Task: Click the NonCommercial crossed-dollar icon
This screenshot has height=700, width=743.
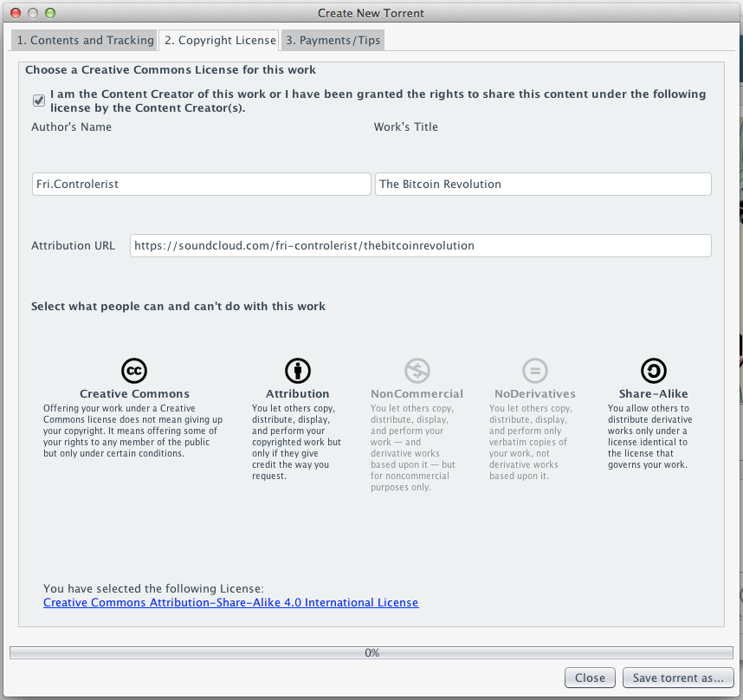Action: point(417,370)
